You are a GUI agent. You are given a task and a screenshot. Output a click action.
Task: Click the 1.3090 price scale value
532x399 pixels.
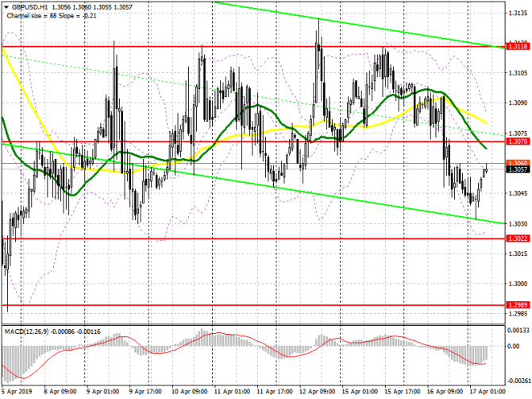[518, 103]
